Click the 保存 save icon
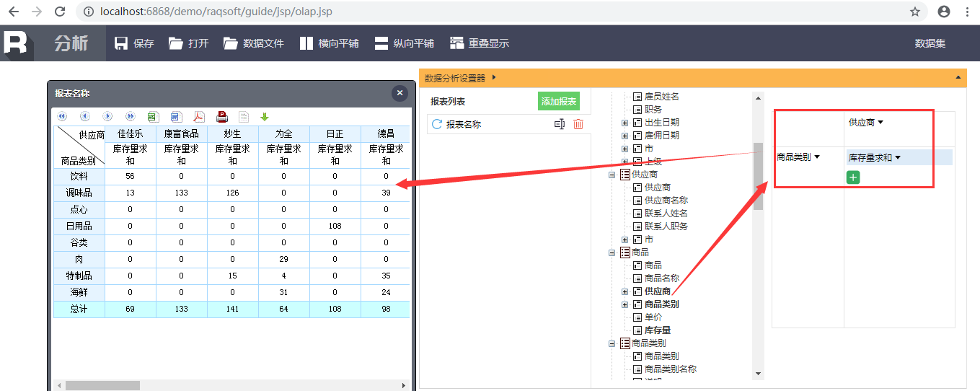 122,43
